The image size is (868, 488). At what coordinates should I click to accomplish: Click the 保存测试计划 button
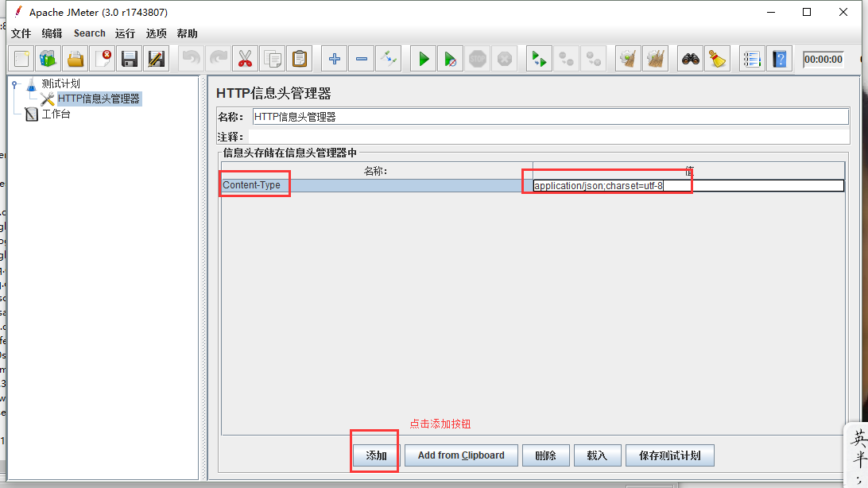672,455
